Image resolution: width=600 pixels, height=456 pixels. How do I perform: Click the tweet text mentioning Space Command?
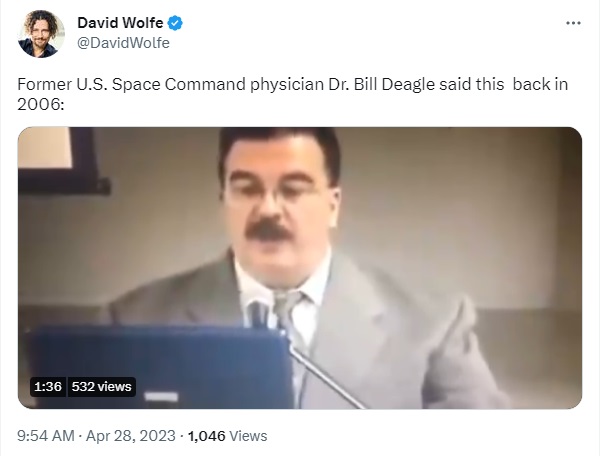293,94
